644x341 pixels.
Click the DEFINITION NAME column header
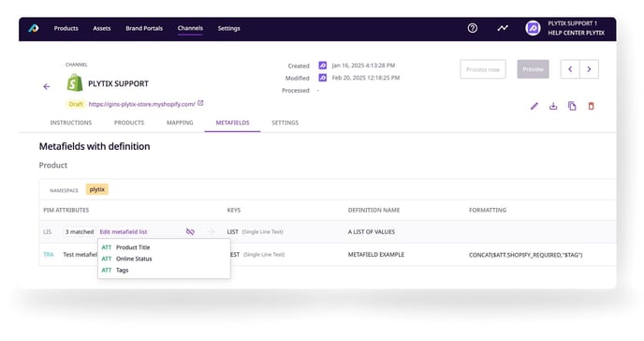(373, 210)
